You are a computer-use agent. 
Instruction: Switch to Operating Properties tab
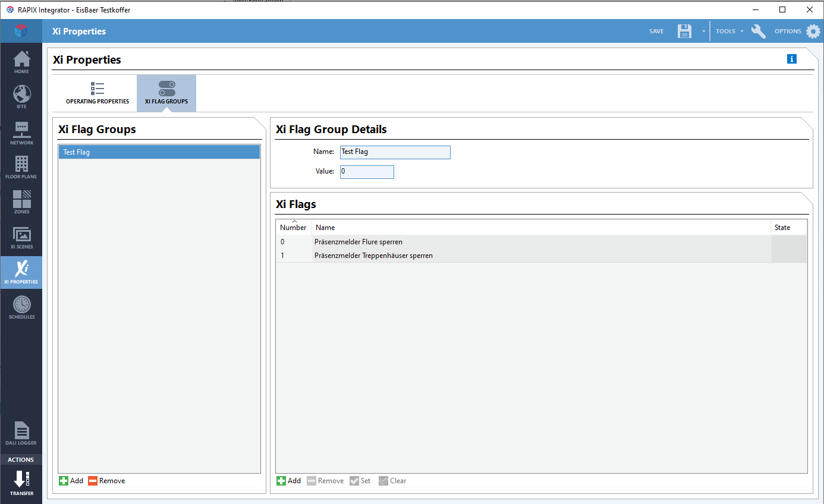[98, 93]
